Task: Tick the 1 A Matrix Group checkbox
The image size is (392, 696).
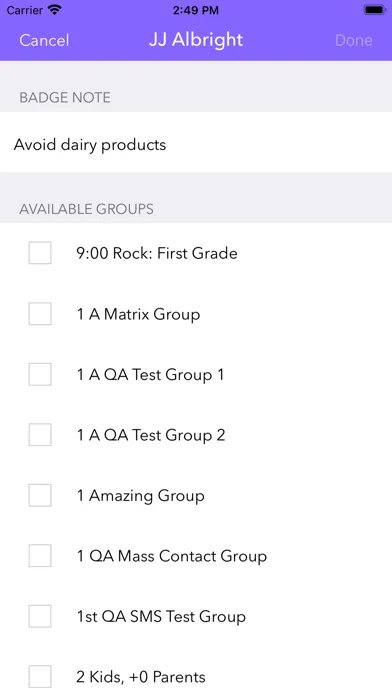Action: (40, 314)
